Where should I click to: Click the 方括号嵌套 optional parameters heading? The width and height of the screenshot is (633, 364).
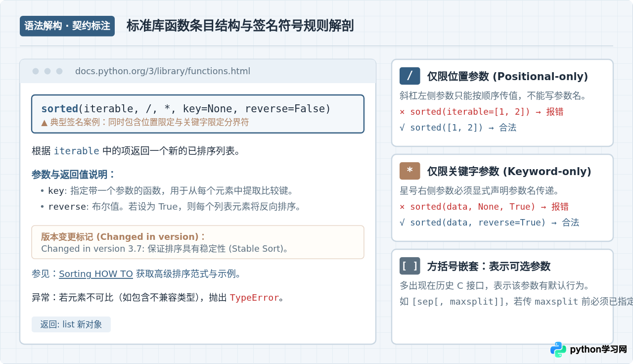click(x=489, y=267)
